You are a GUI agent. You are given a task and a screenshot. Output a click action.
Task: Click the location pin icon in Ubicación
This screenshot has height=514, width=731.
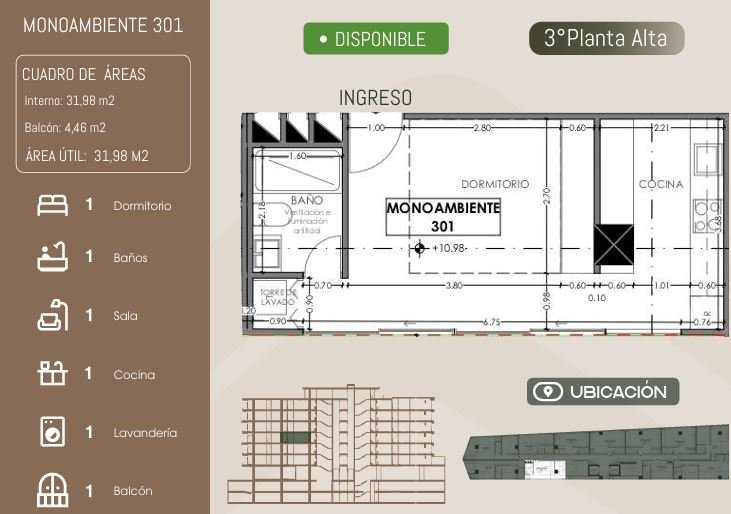coord(548,391)
